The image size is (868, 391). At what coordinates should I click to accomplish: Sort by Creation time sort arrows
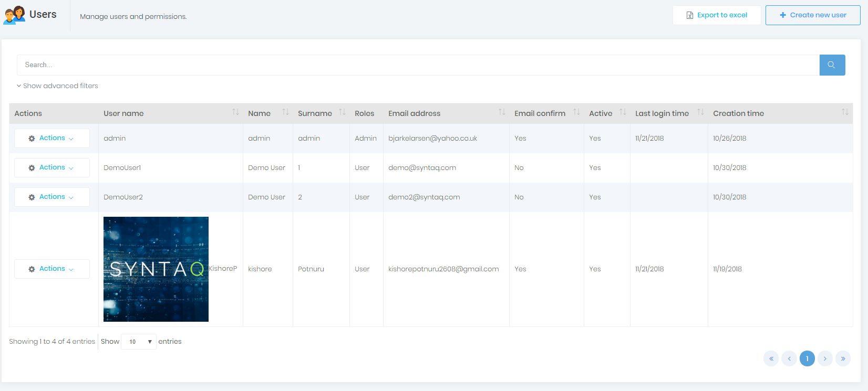pos(845,112)
